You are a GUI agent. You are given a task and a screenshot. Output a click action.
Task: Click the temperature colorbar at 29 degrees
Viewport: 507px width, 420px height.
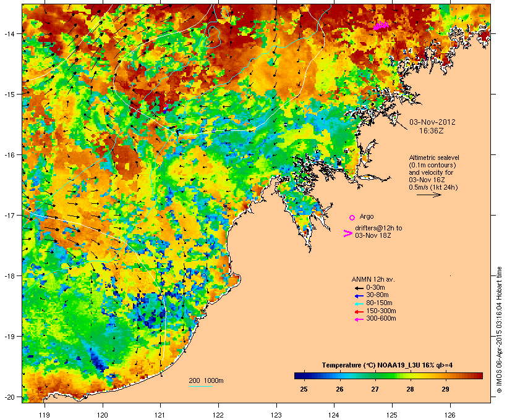point(445,376)
